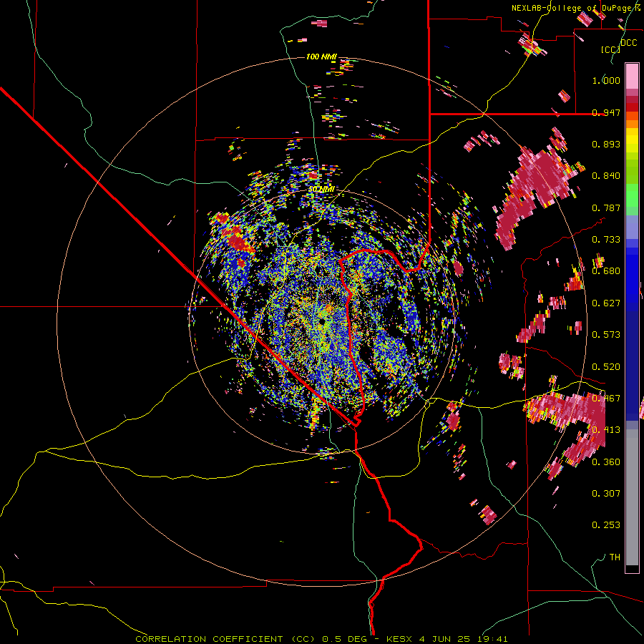This screenshot has width=644, height=644.
Task: Click the CORRELATION COEFFICIENT title text
Action: pos(209,639)
